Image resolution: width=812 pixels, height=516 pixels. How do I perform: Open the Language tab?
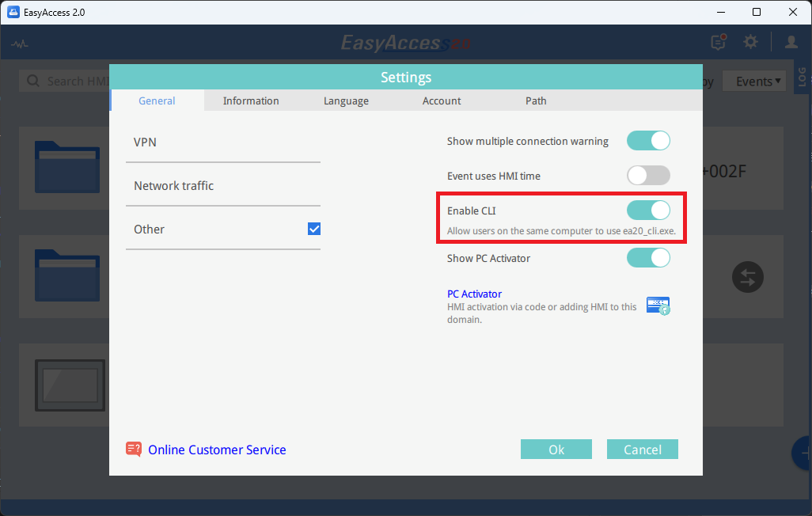(x=346, y=101)
